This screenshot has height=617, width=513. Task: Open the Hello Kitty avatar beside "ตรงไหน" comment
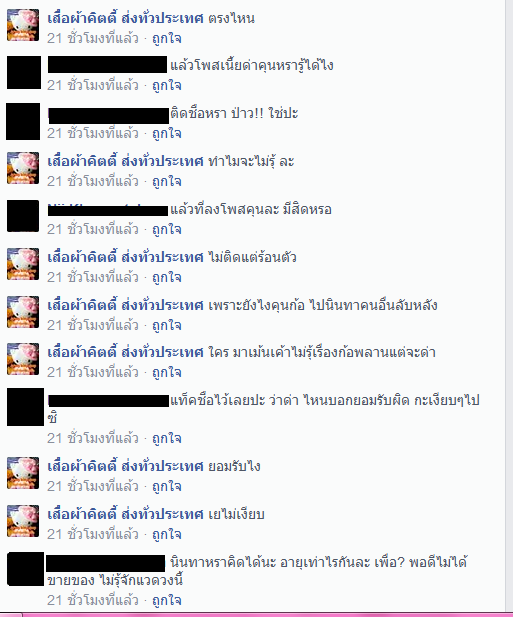click(23, 25)
